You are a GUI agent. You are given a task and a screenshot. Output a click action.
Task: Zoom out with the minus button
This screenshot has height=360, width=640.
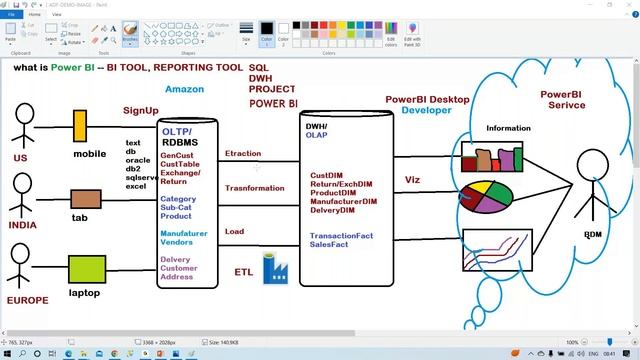coord(584,342)
